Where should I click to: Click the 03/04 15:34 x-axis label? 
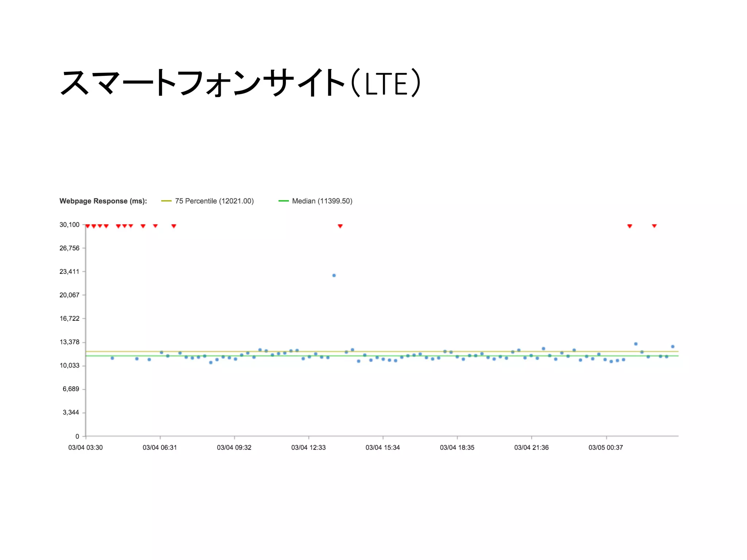pos(383,447)
